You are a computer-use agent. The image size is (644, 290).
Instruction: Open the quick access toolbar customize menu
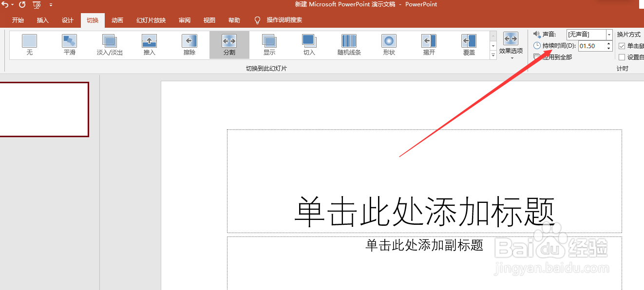[51, 5]
